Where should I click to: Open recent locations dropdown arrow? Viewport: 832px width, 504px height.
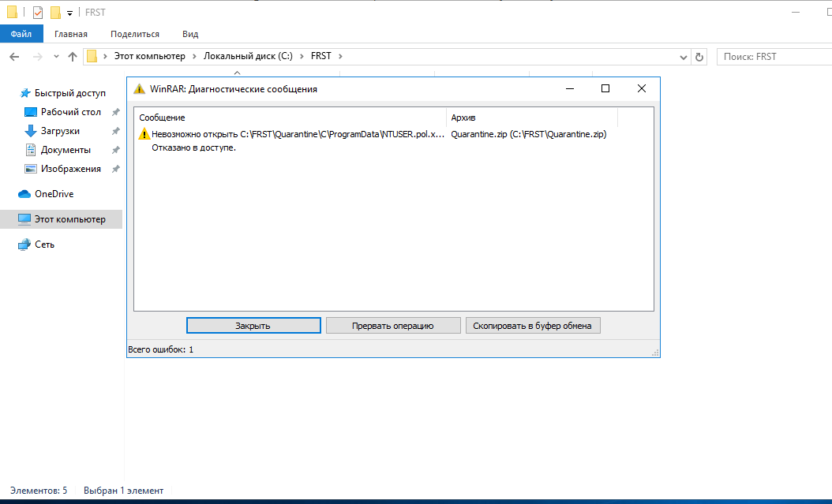point(56,57)
